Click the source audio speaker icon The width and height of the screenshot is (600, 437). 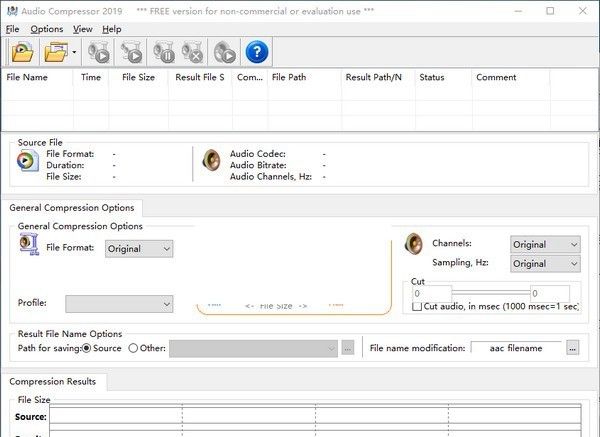(x=211, y=160)
